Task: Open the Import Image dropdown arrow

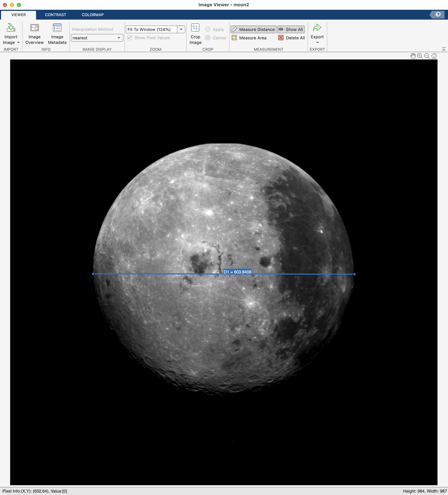Action: (18, 43)
